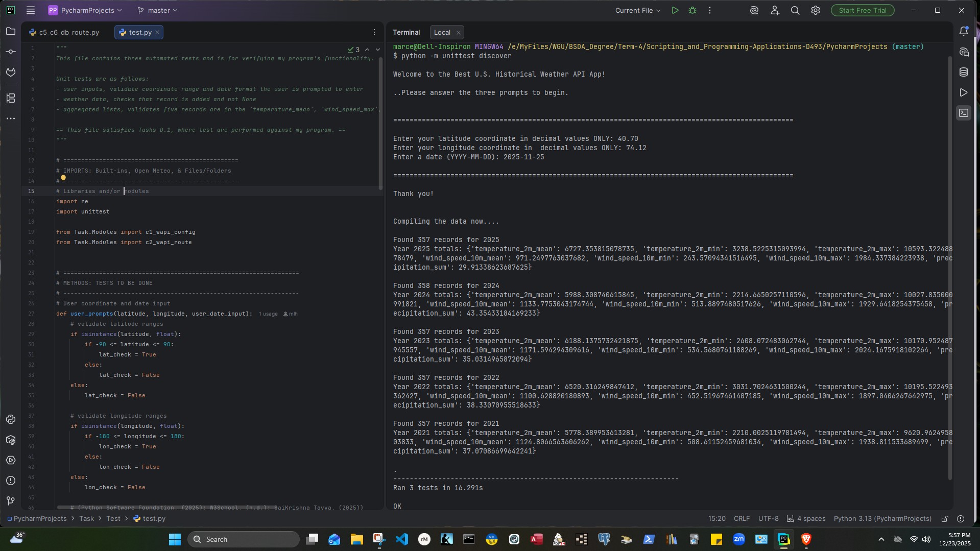Screen dimensions: 980x551
Task: Jump to previous highlighted problem arrow
Action: pyautogui.click(x=367, y=50)
